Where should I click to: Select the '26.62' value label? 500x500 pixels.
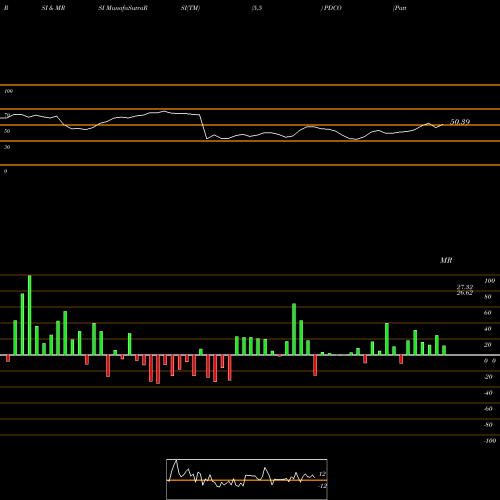click(x=465, y=293)
